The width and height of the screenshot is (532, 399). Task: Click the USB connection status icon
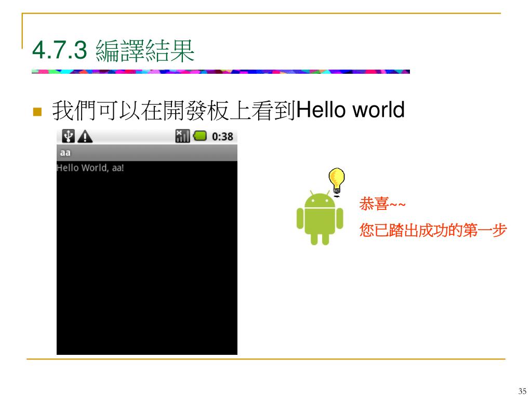point(68,136)
